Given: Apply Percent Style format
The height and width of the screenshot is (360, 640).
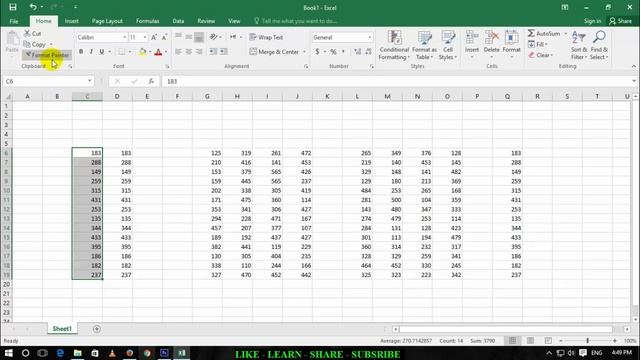Looking at the screenshot, I should pos(333,51).
